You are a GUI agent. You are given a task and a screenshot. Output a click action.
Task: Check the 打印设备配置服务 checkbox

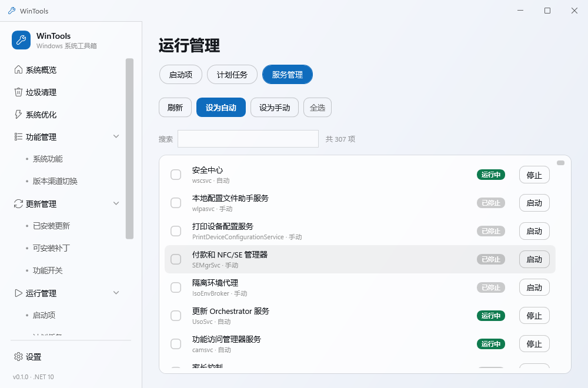click(176, 231)
